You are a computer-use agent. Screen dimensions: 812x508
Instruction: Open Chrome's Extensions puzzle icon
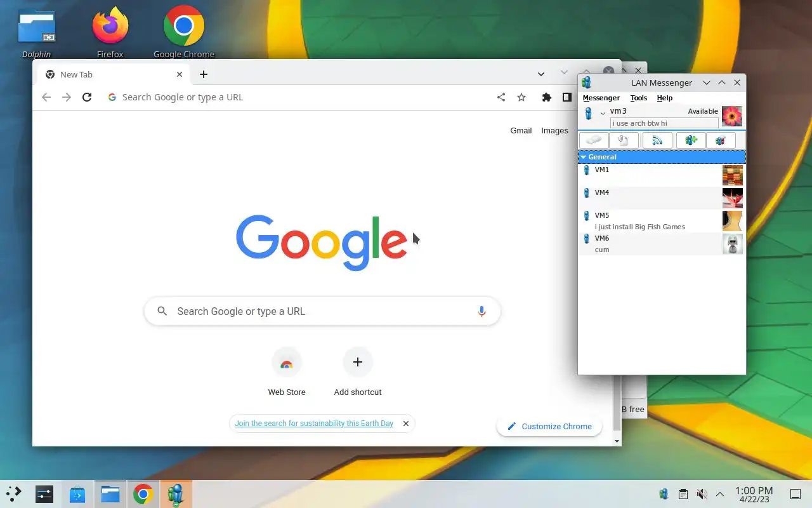coord(546,97)
